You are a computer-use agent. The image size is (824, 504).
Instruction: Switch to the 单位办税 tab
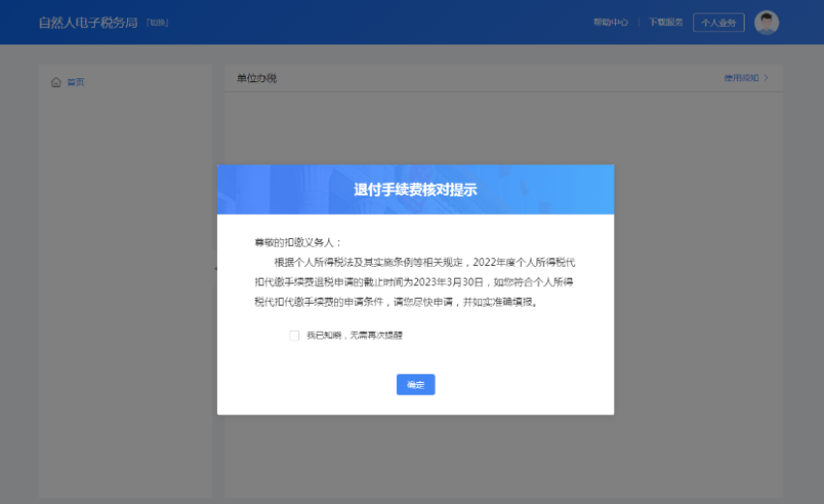pos(257,77)
